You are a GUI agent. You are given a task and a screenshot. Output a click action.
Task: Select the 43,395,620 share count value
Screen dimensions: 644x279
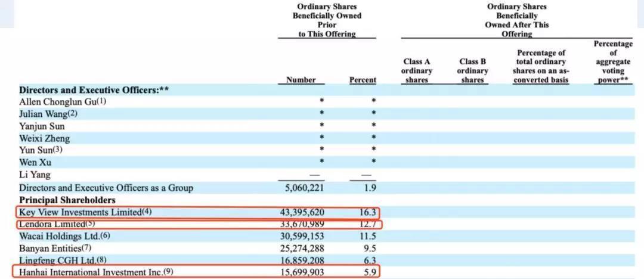tap(302, 212)
